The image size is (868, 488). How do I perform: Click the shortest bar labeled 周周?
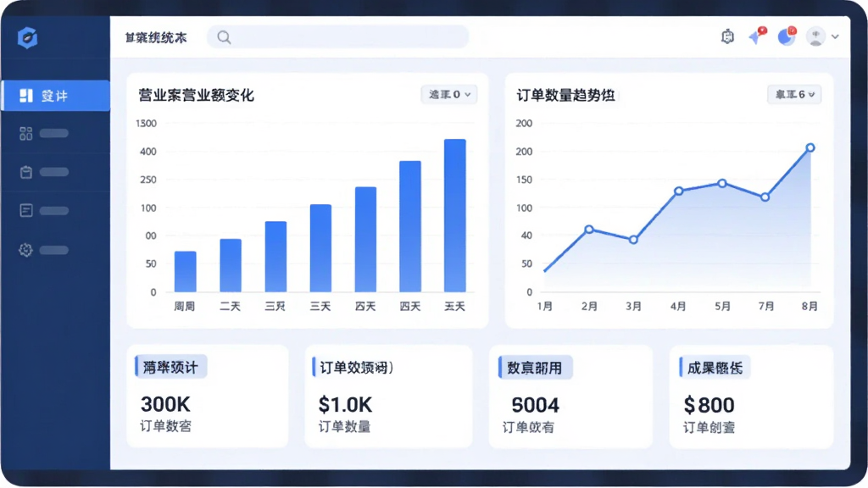click(x=186, y=272)
